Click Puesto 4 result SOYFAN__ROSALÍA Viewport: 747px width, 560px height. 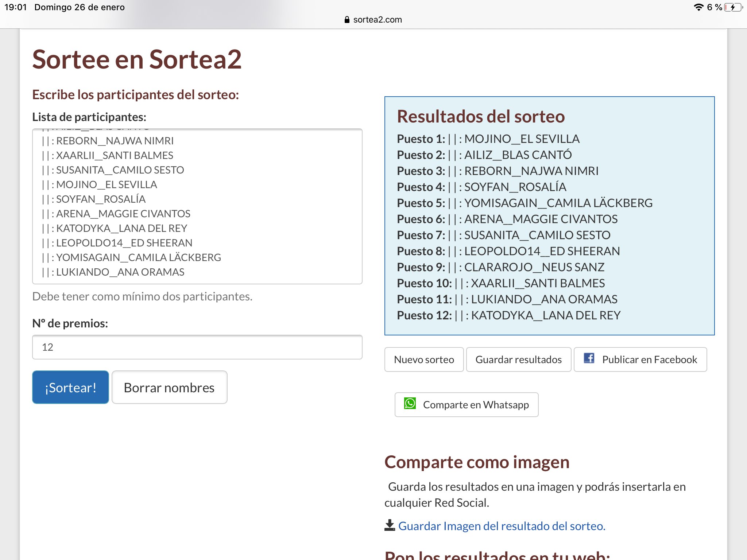click(481, 187)
